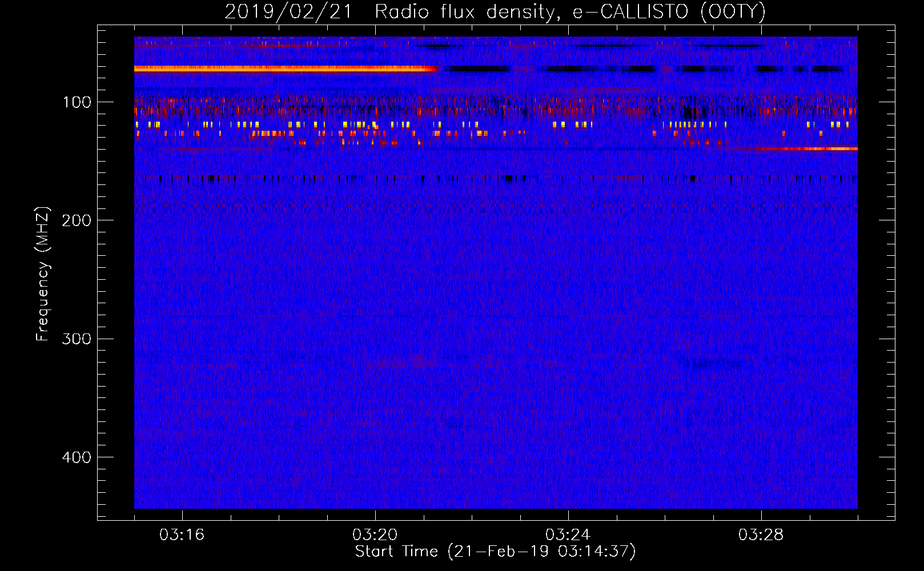Select the '300' frequency axis label
The width and height of the screenshot is (924, 571).
coord(77,339)
